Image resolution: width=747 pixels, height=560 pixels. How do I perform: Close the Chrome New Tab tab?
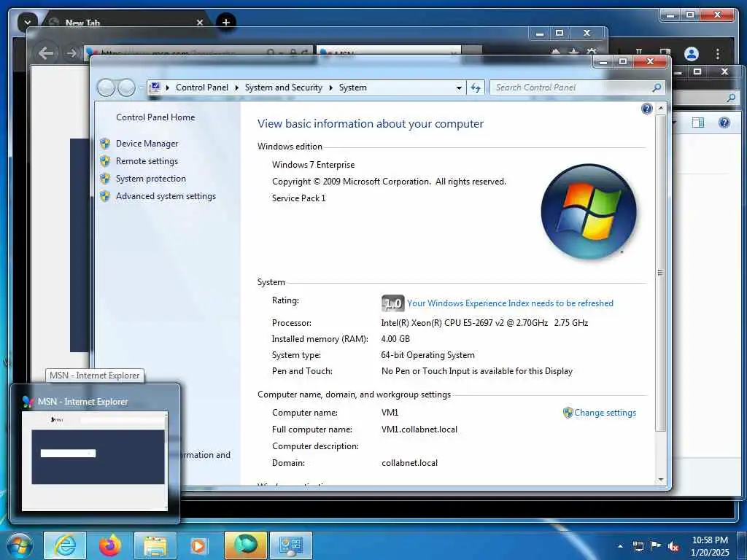(200, 23)
